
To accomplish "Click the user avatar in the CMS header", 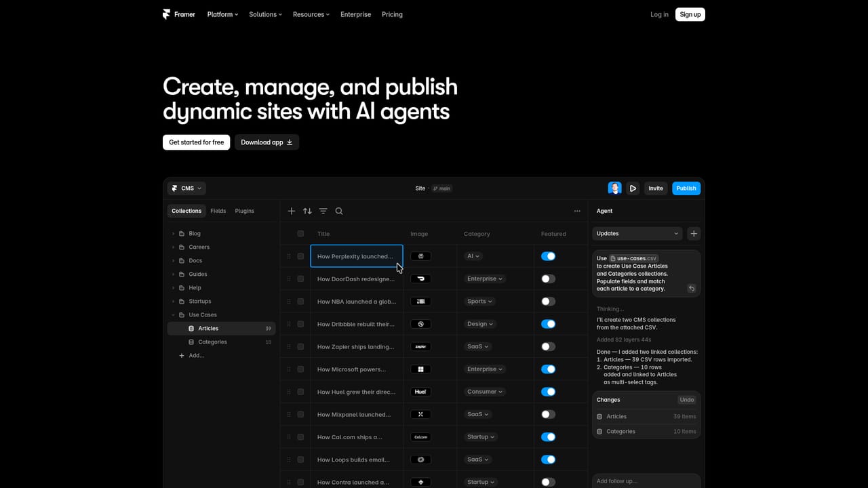I will [x=614, y=188].
